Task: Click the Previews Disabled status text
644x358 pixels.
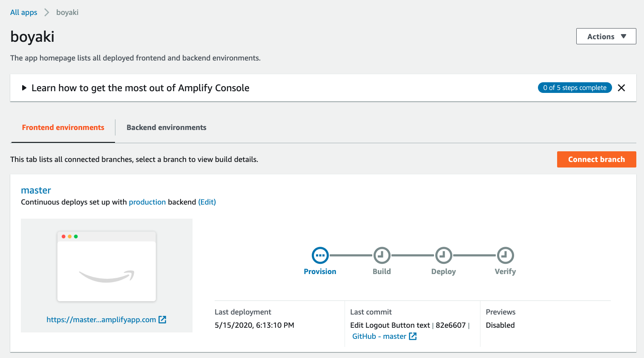Action: pos(500,325)
